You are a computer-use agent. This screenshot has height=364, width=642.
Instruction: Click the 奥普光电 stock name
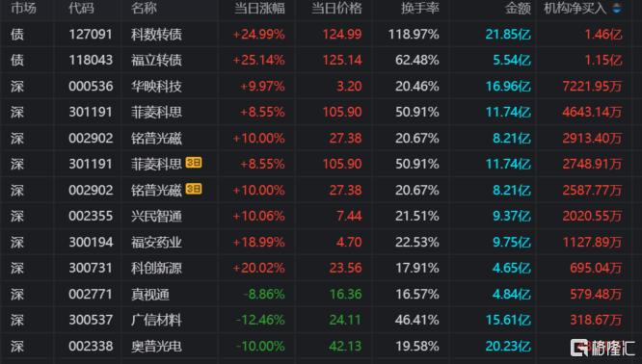[156, 347]
